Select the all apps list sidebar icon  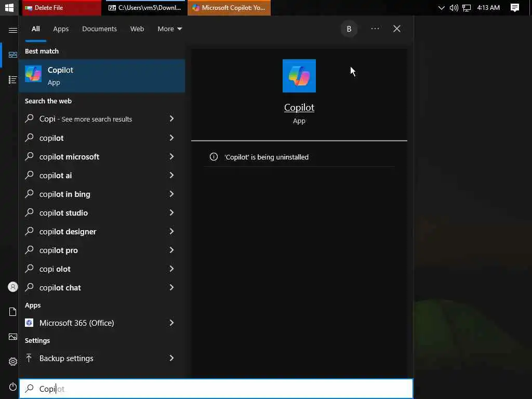click(x=13, y=79)
